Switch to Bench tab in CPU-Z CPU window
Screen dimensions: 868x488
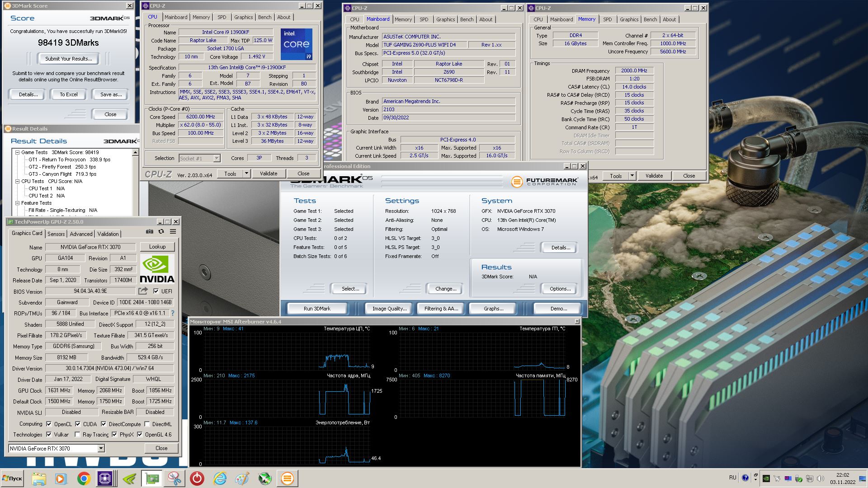[x=265, y=17]
